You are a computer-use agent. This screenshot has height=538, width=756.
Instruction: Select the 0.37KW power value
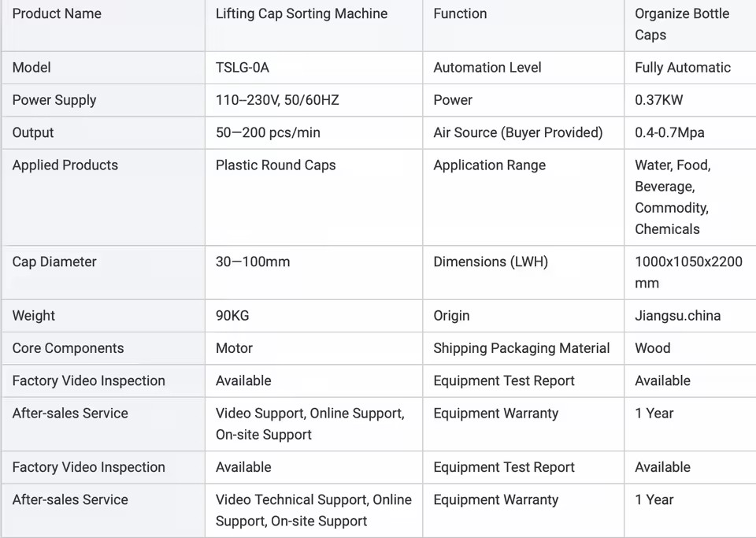pos(658,100)
